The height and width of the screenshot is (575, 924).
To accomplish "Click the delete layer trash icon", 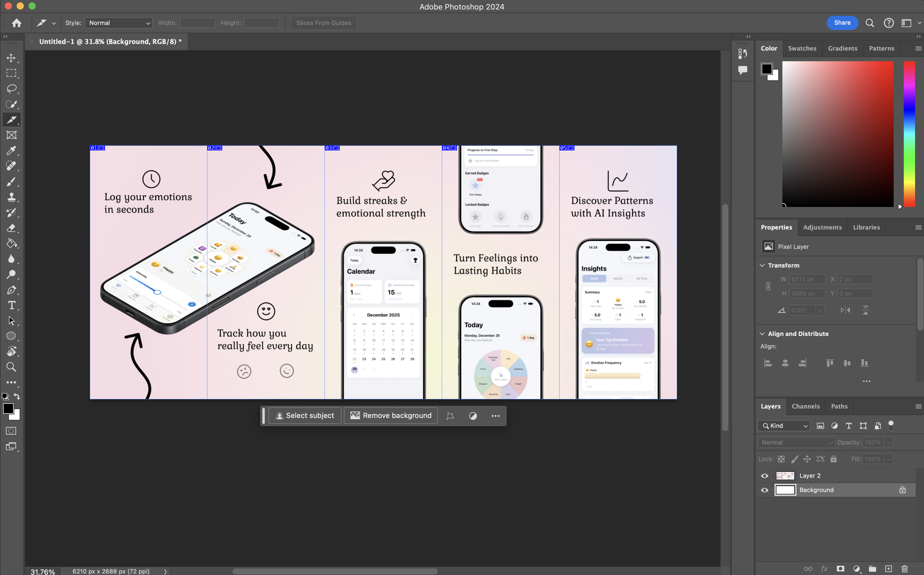I will click(x=905, y=569).
